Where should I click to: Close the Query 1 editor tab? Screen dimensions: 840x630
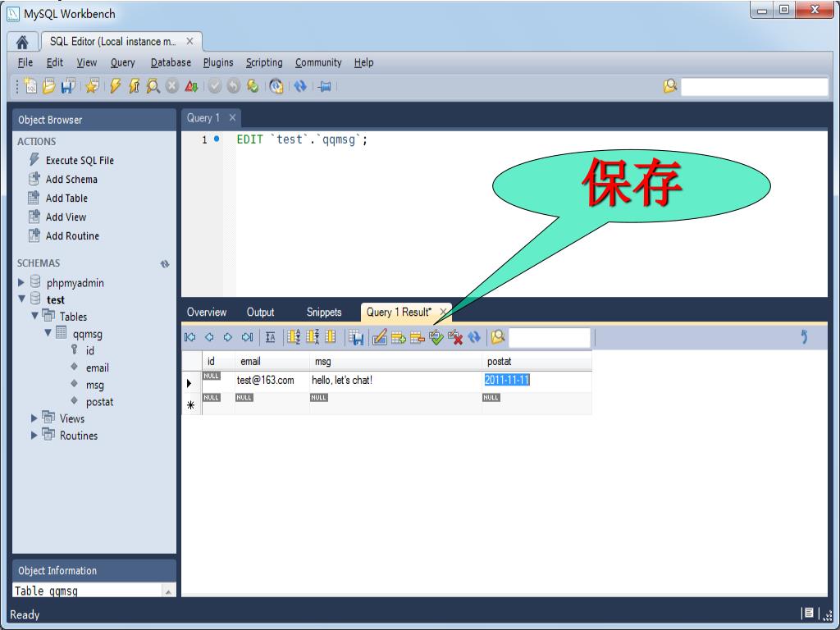[232, 117]
